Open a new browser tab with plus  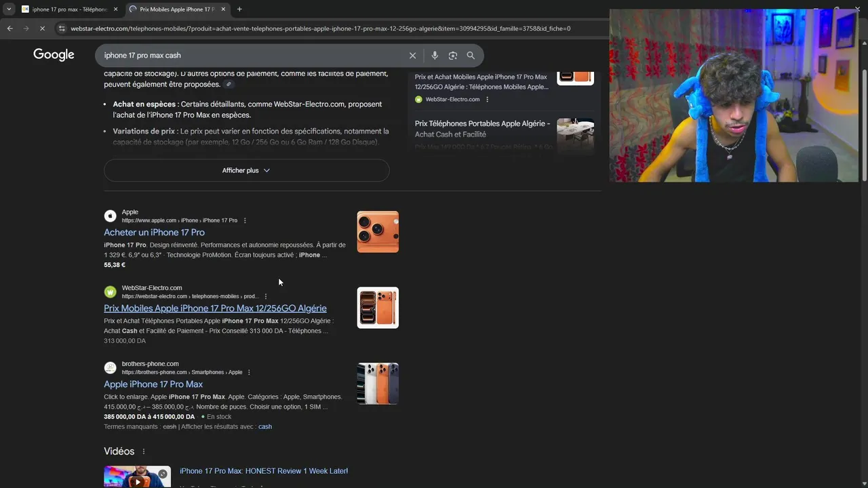click(239, 9)
